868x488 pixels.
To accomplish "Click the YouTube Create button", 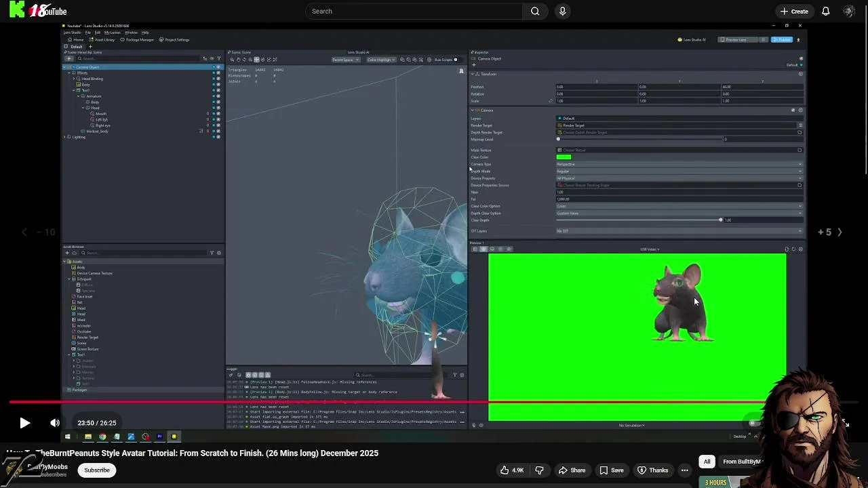I will (793, 11).
